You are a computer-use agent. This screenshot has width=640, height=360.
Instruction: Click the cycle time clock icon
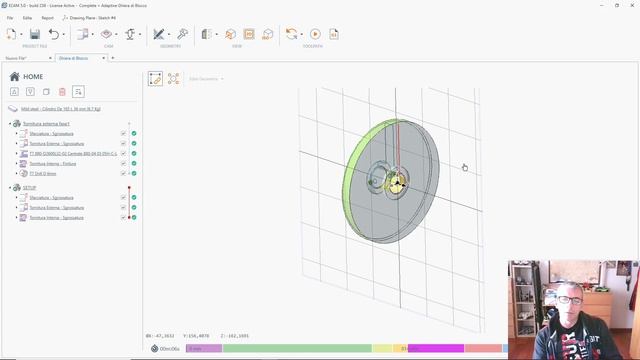154,349
